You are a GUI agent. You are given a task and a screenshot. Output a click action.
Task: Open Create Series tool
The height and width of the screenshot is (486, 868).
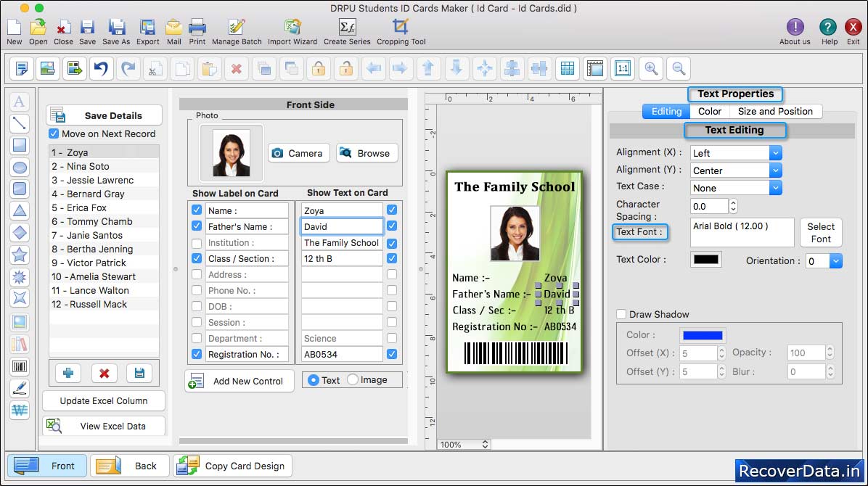[347, 32]
